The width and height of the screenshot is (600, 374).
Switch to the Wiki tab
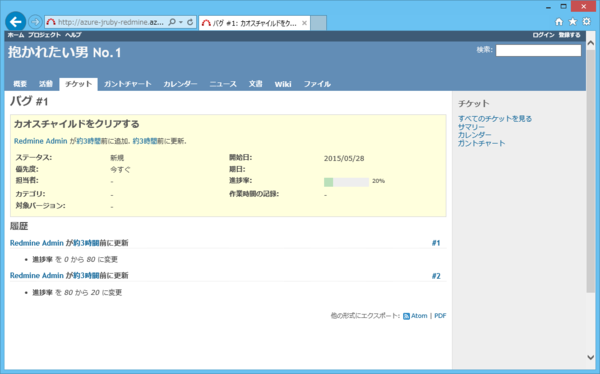point(283,84)
